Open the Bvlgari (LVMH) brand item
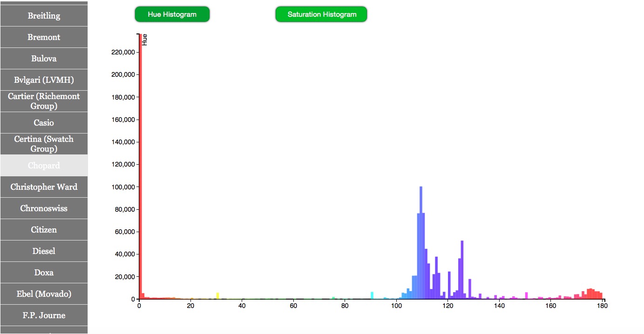This screenshot has height=334, width=644. pos(44,80)
